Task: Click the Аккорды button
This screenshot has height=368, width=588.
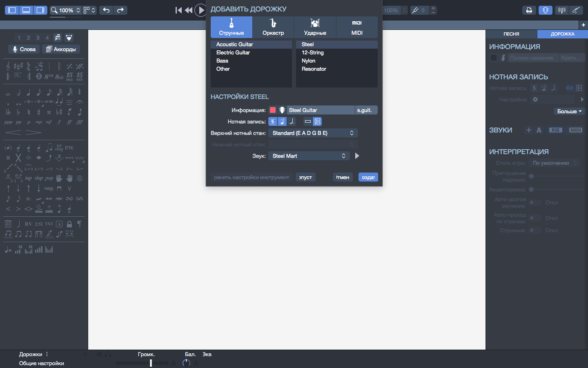Action: click(61, 49)
